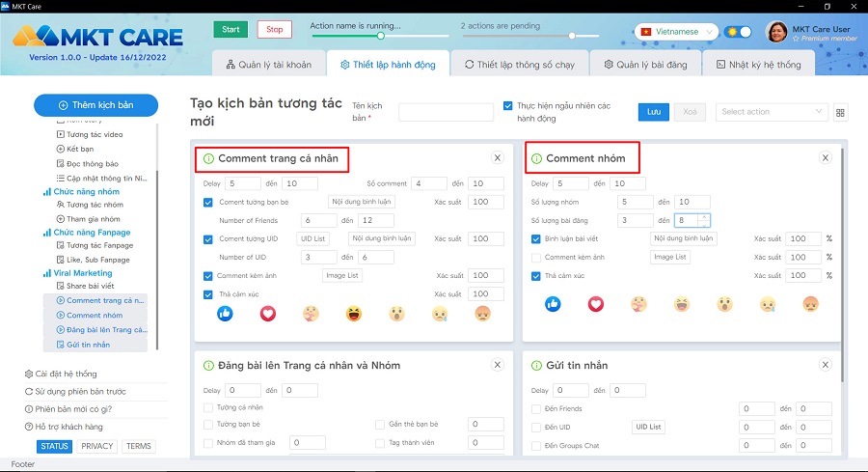Open the Thiết lập thông số chạy tab
This screenshot has width=868, height=472.
pyautogui.click(x=519, y=65)
